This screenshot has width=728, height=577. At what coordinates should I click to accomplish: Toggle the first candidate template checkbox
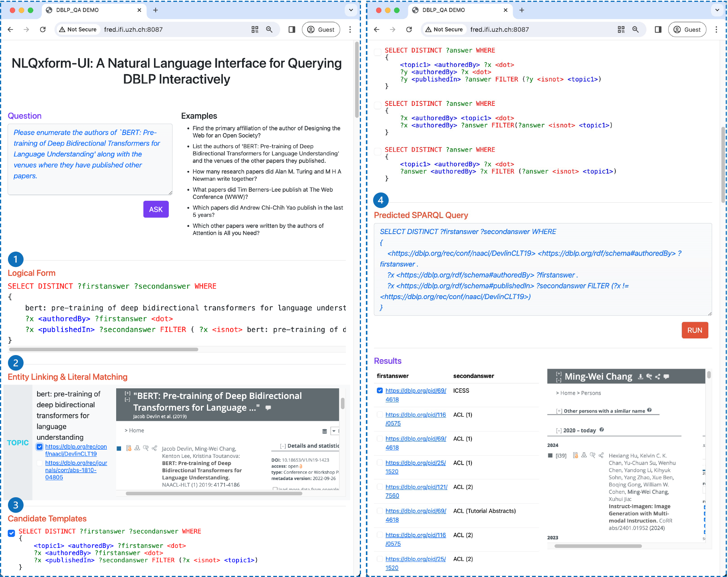click(11, 533)
